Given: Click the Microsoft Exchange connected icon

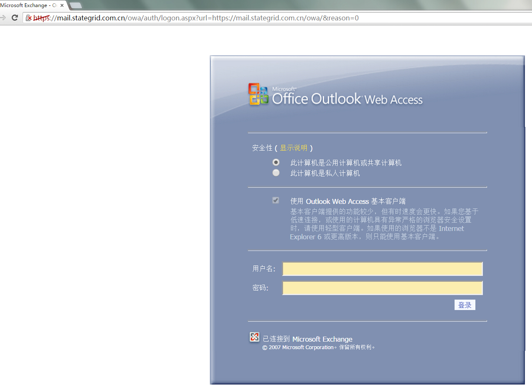Looking at the screenshot, I should [254, 337].
